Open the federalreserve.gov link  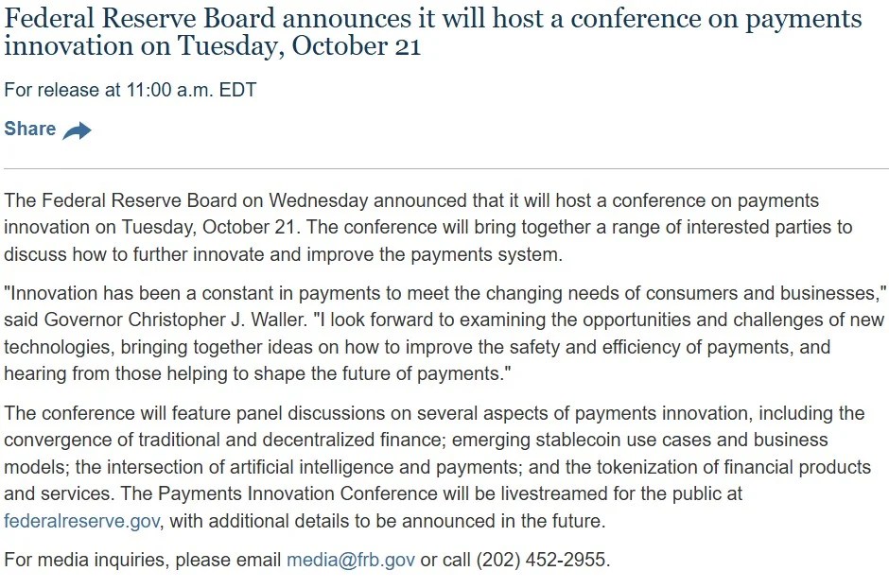point(81,521)
